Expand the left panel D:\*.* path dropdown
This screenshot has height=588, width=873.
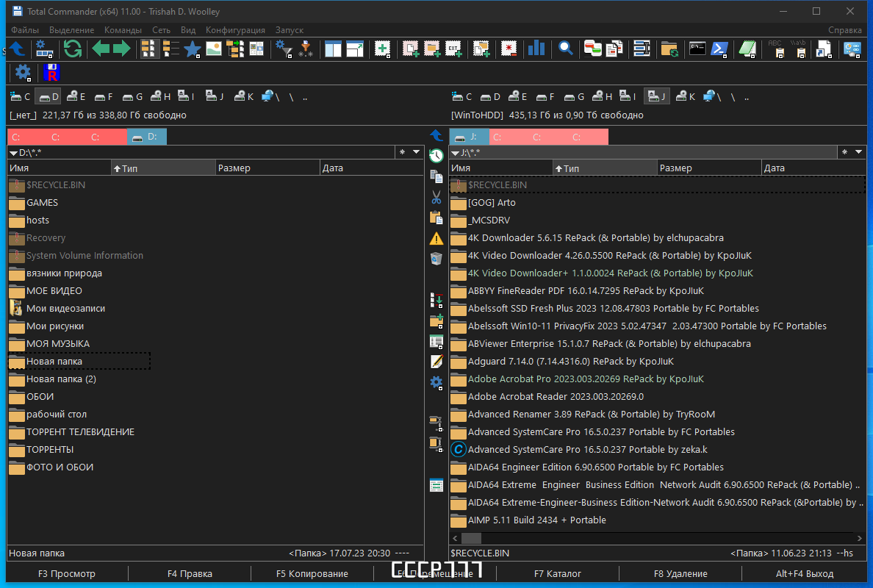point(13,153)
